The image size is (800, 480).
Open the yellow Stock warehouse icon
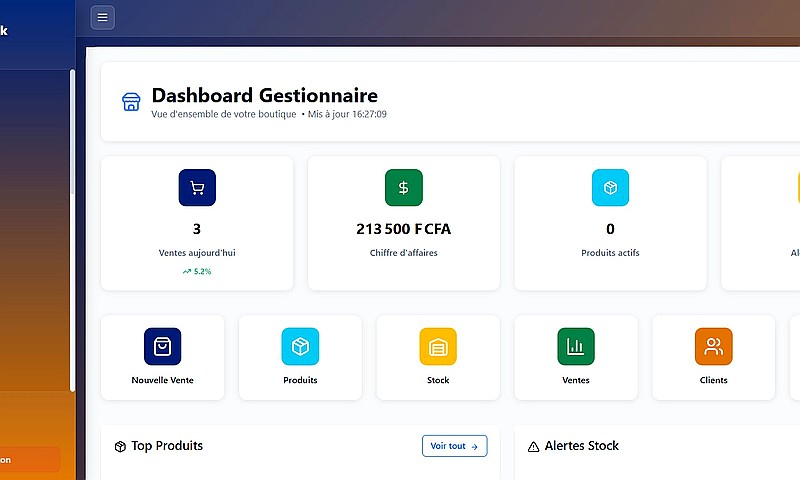tap(438, 346)
